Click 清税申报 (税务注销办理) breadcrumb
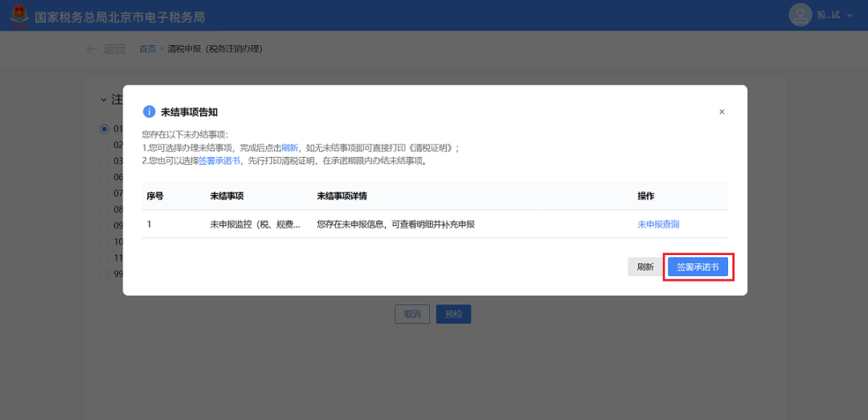Image resolution: width=868 pixels, height=420 pixels. [215, 49]
